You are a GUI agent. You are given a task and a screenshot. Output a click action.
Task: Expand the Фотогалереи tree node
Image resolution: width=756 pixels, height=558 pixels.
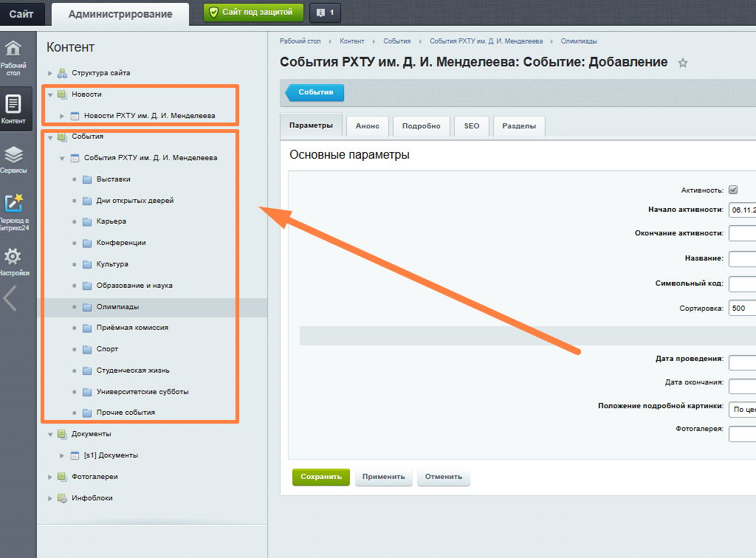coord(50,477)
